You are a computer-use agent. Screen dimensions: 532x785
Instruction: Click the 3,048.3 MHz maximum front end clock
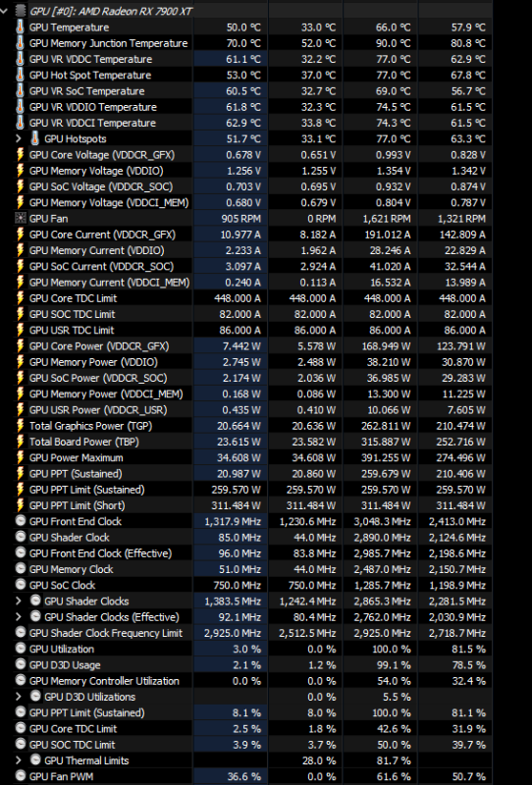click(382, 522)
